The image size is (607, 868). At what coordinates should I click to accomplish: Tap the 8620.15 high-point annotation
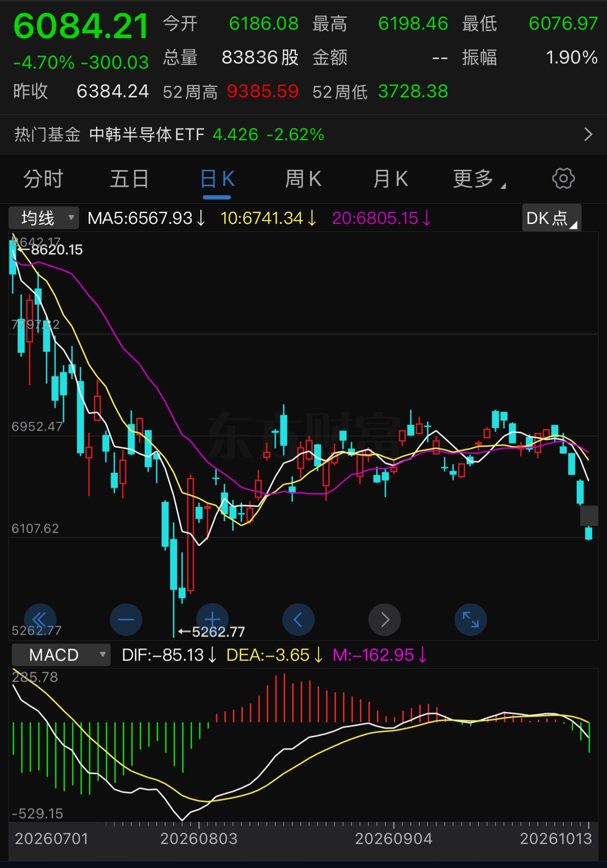50,249
